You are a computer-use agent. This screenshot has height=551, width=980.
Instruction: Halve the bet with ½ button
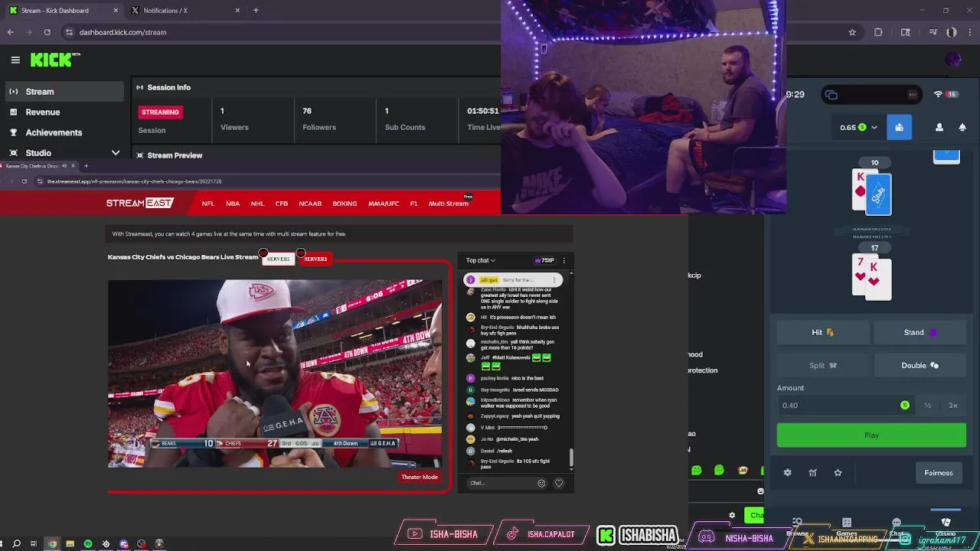point(927,406)
